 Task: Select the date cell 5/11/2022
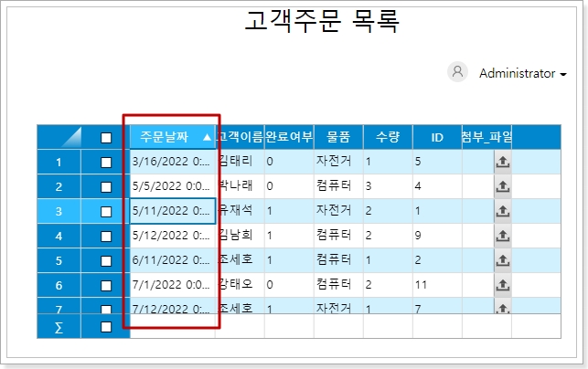pyautogui.click(x=172, y=211)
